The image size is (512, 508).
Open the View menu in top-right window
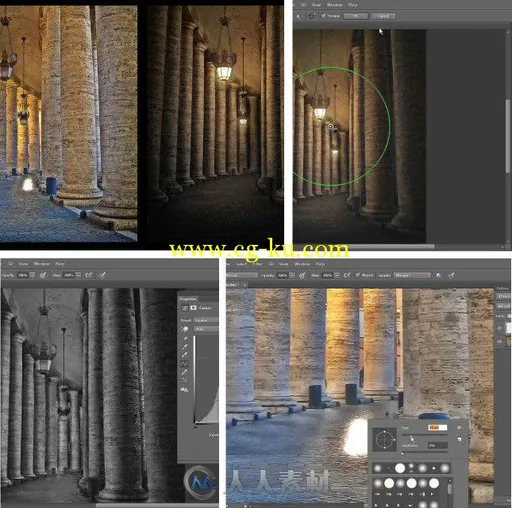[316, 5]
